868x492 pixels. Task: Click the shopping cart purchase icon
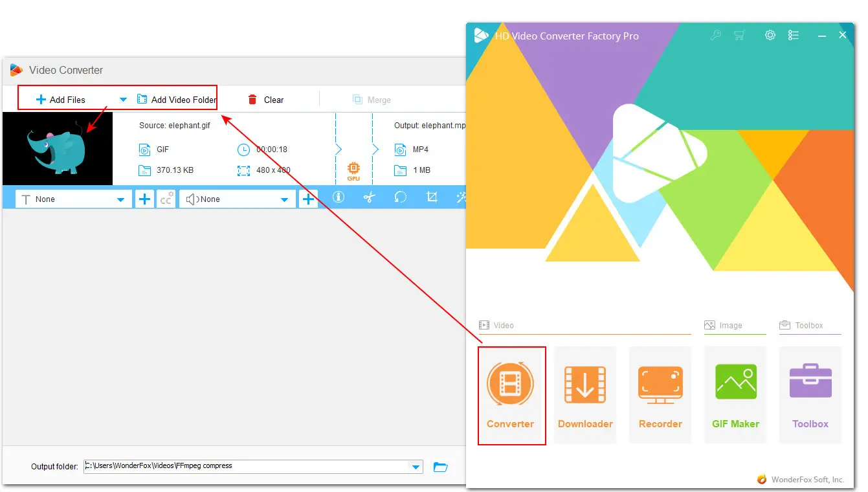(x=739, y=36)
